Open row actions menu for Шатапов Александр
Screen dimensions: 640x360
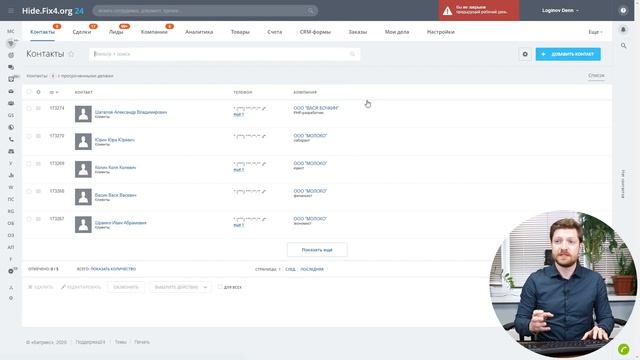(x=38, y=108)
